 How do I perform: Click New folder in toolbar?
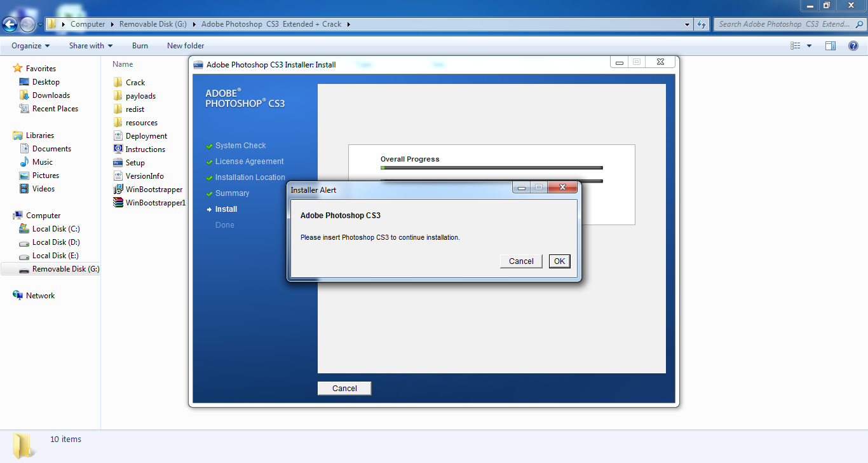tap(186, 46)
